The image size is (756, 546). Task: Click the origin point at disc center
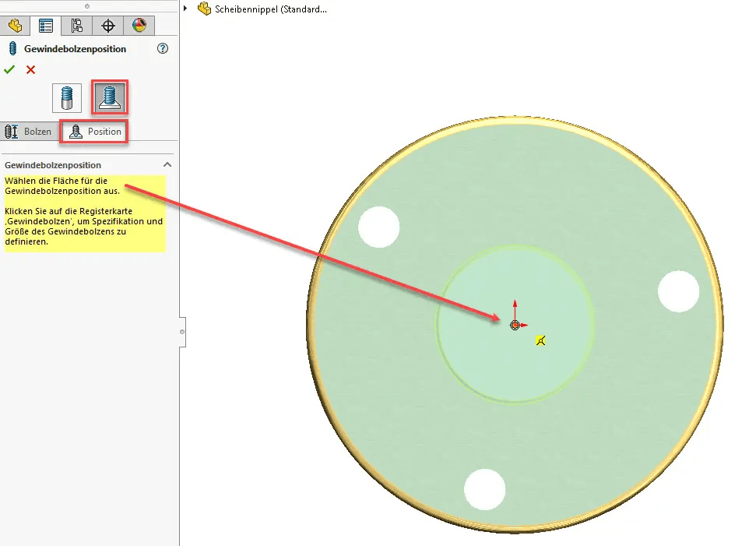pyautogui.click(x=515, y=325)
